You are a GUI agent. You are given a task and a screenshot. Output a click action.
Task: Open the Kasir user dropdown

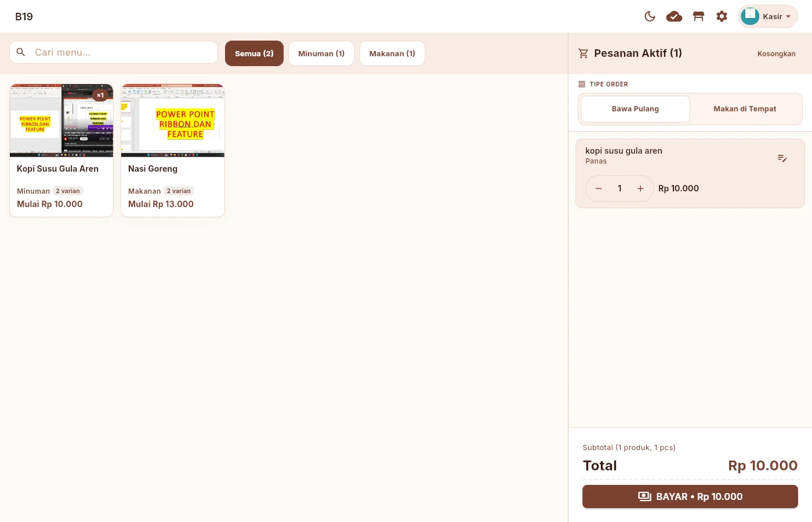click(768, 16)
